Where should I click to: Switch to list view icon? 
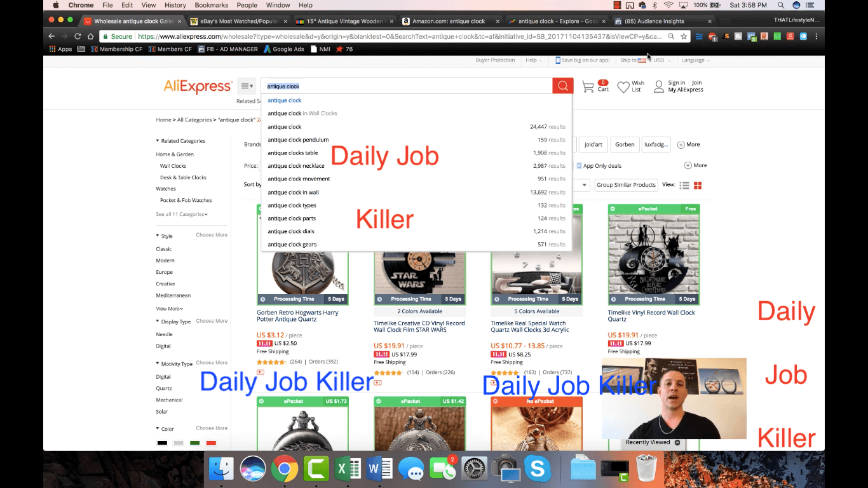tap(684, 185)
